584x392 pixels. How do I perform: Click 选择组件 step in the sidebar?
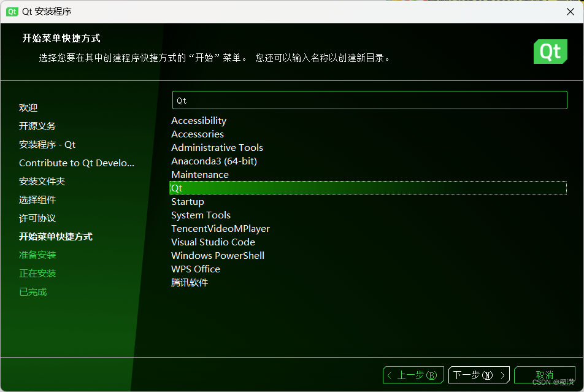coord(37,200)
